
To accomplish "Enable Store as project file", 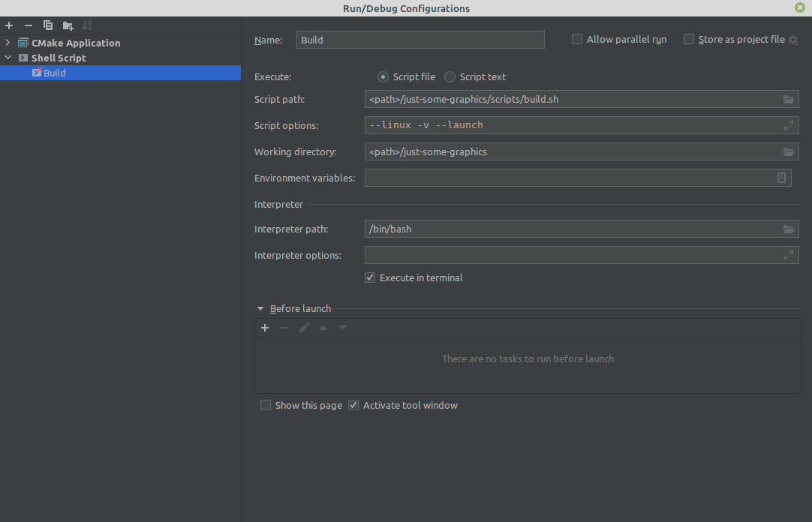I will pos(689,39).
